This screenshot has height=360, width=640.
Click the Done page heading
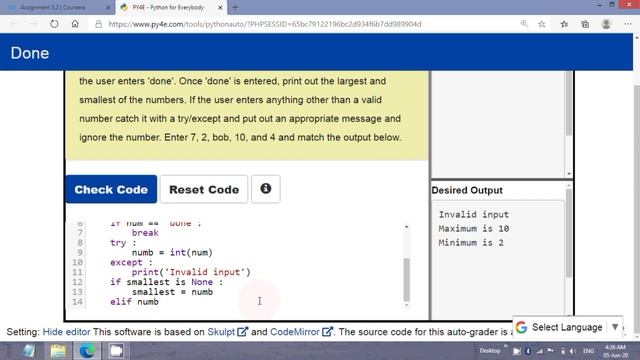click(30, 53)
